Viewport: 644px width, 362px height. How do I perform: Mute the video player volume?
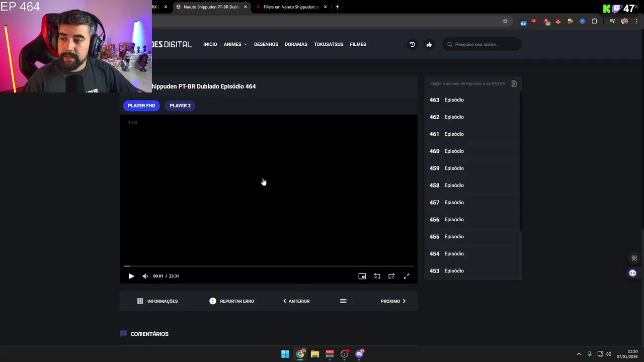tap(145, 276)
